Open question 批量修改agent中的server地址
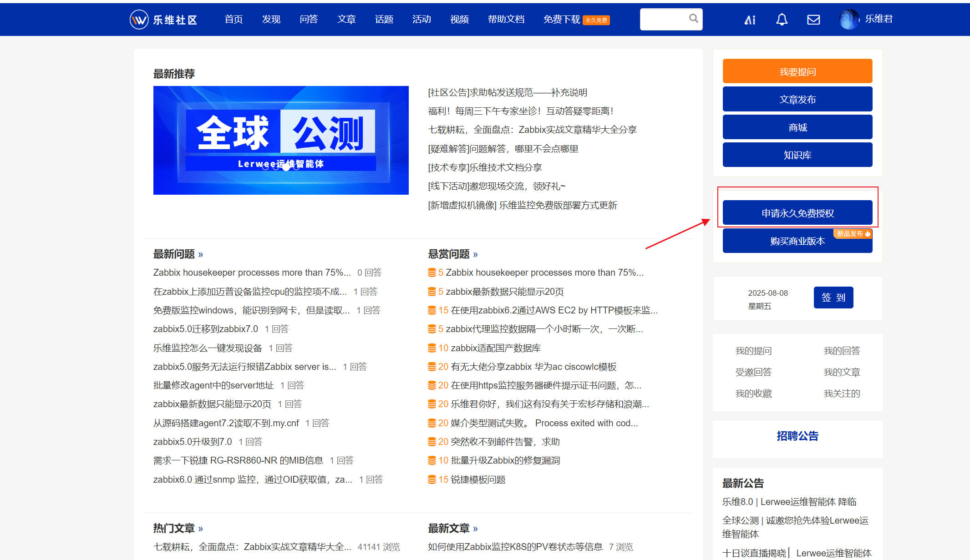This screenshot has height=560, width=970. pyautogui.click(x=213, y=385)
